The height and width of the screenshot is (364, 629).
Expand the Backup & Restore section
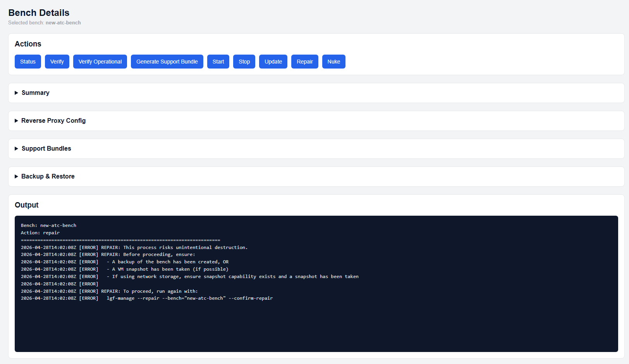coord(316,177)
